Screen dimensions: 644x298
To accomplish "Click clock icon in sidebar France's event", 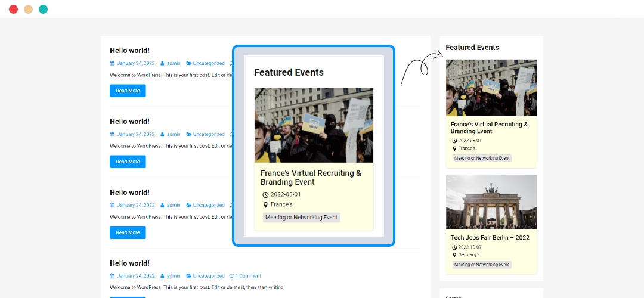I will [x=454, y=141].
